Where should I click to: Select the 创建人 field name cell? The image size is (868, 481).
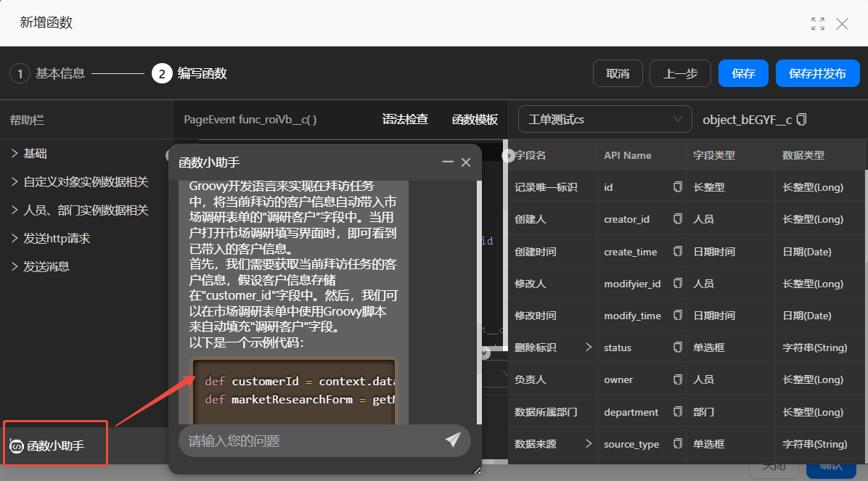(x=531, y=219)
